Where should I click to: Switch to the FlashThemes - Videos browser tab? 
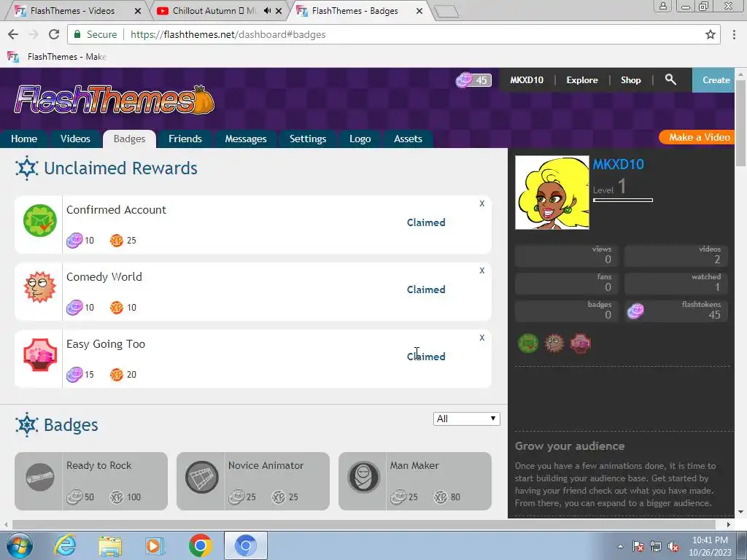point(75,10)
